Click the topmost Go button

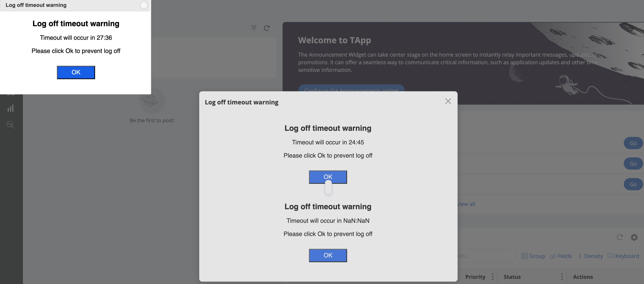pyautogui.click(x=633, y=143)
